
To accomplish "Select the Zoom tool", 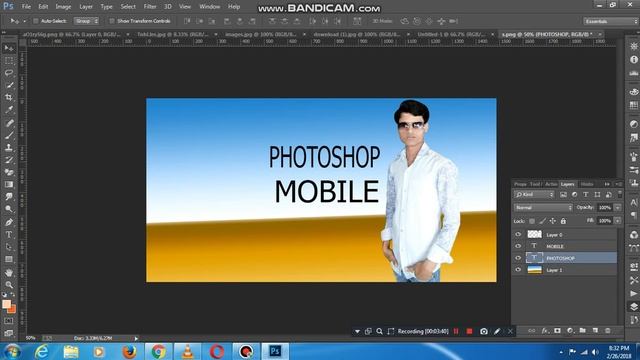I will (x=9, y=284).
